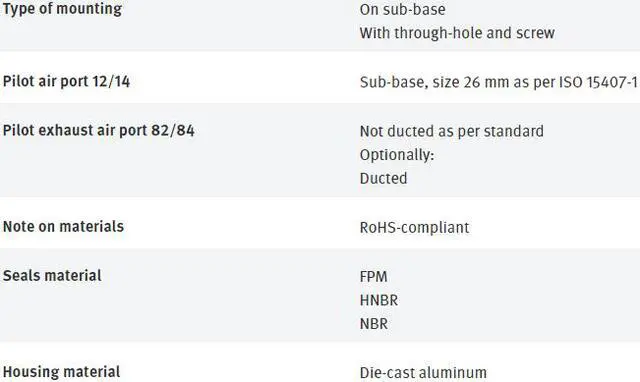Click the Pilot exhaust air port table row

click(x=320, y=150)
